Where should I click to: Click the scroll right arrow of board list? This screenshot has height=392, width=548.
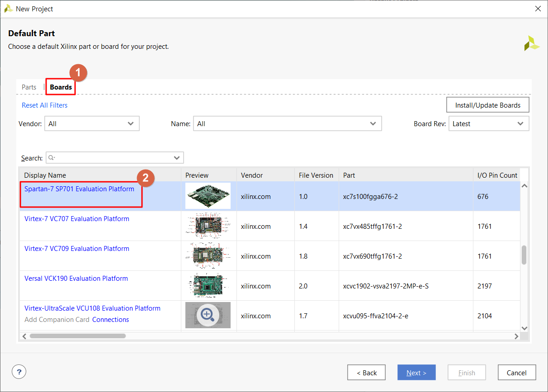tap(516, 336)
